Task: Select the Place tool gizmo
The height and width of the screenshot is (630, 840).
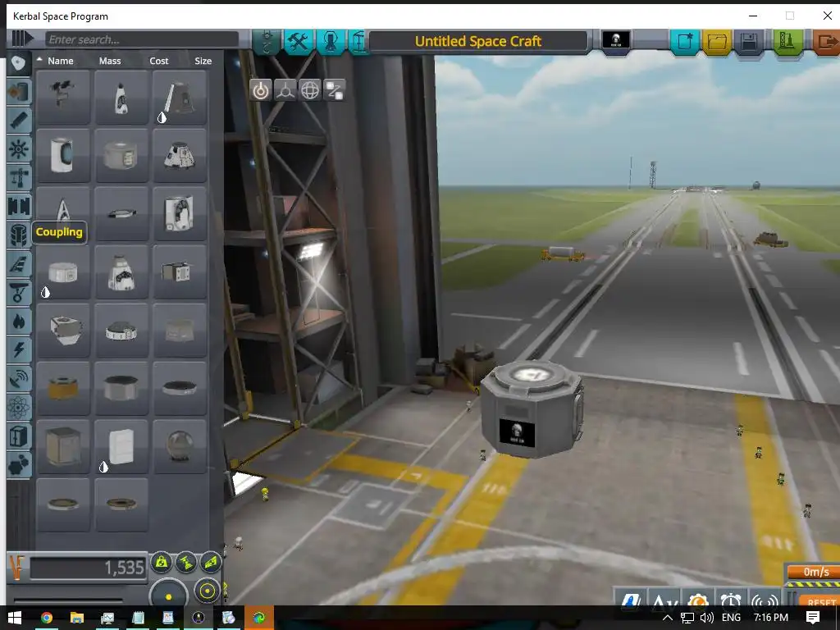Action: coord(260,90)
